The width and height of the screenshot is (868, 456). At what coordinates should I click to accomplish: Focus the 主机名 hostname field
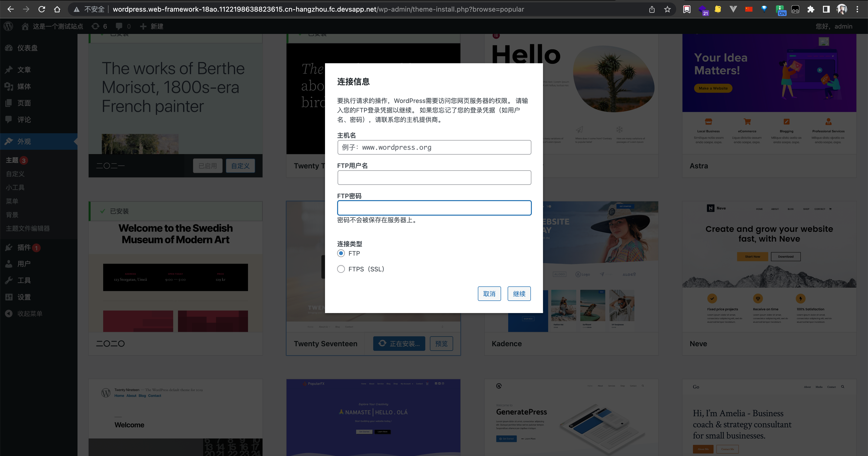(x=434, y=147)
